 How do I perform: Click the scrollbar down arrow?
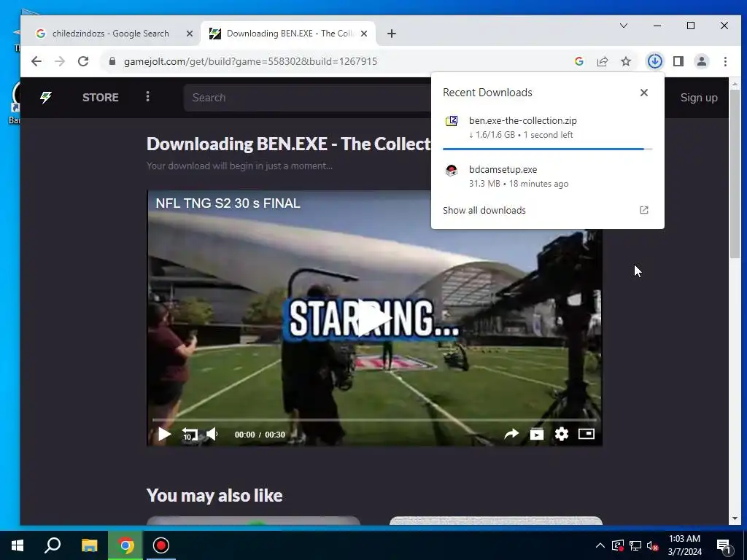click(734, 518)
